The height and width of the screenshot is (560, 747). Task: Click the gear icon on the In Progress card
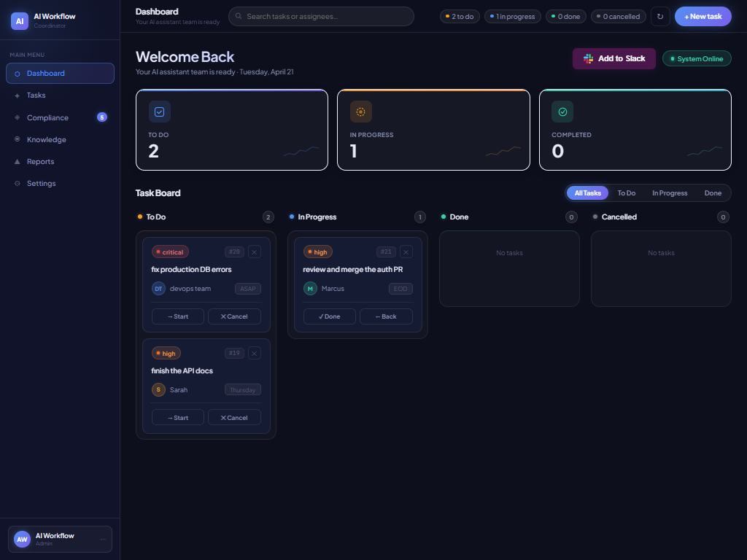tap(360, 112)
